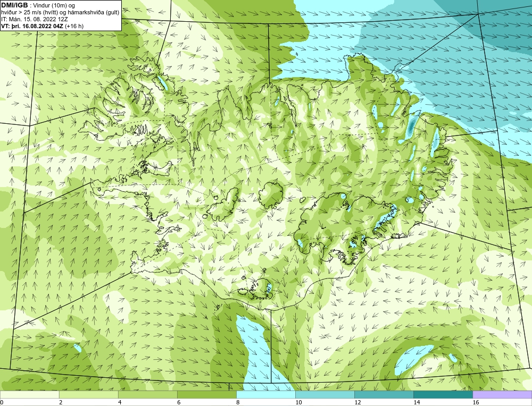Click the DMI/IGB title text
The image size is (532, 406).
14,5
